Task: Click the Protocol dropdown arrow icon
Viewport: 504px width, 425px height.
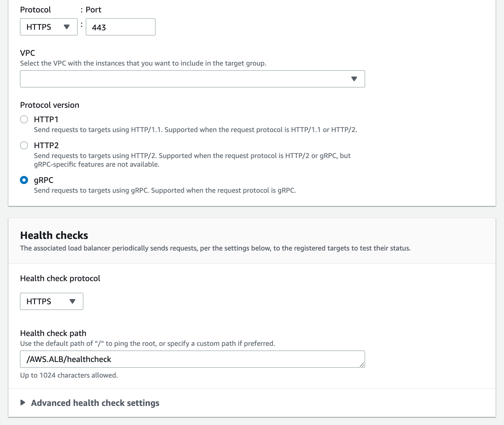Action: (67, 27)
